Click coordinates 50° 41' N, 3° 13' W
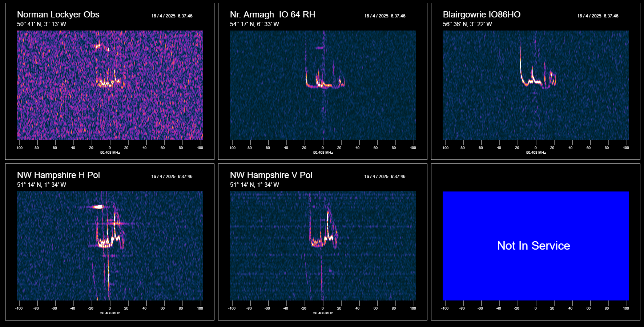Screen dimensions: 644x327 coord(41,24)
